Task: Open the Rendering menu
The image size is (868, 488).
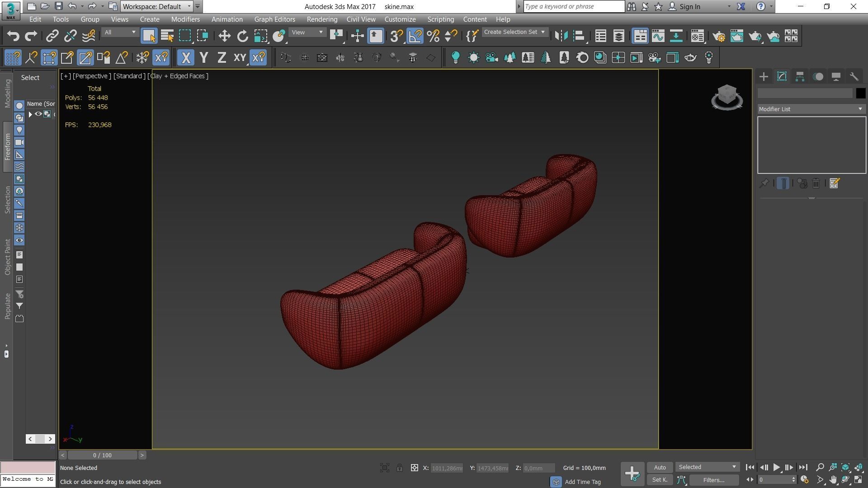Action: coord(322,19)
